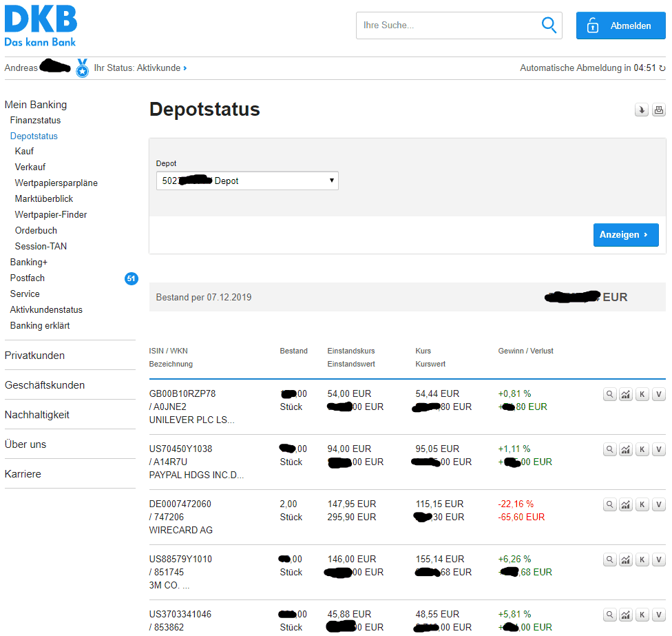Expand Privatkunden section
Viewport: 672px width, 636px height.
click(34, 356)
